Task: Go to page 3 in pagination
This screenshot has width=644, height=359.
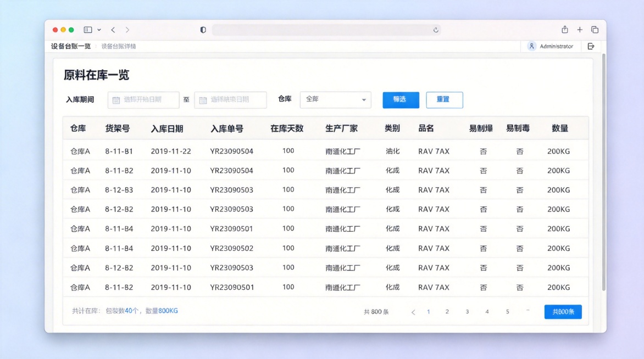Action: (x=467, y=312)
